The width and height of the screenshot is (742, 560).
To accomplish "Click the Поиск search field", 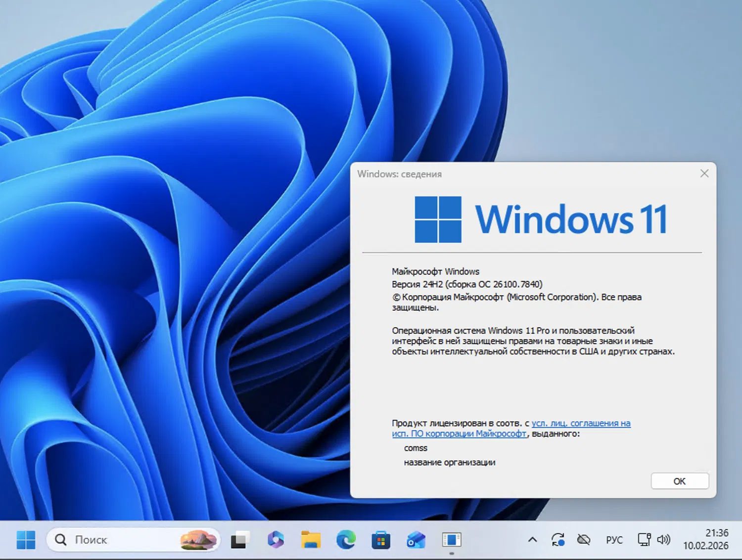I will (114, 540).
